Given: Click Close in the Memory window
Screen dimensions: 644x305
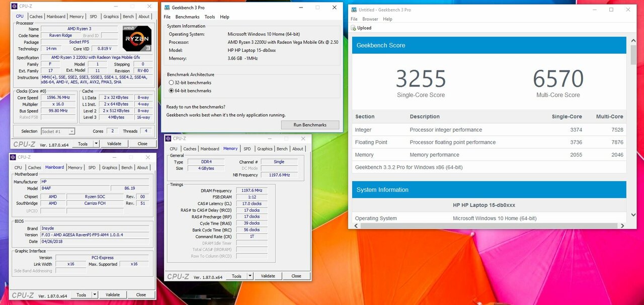Looking at the screenshot, I should (296, 276).
